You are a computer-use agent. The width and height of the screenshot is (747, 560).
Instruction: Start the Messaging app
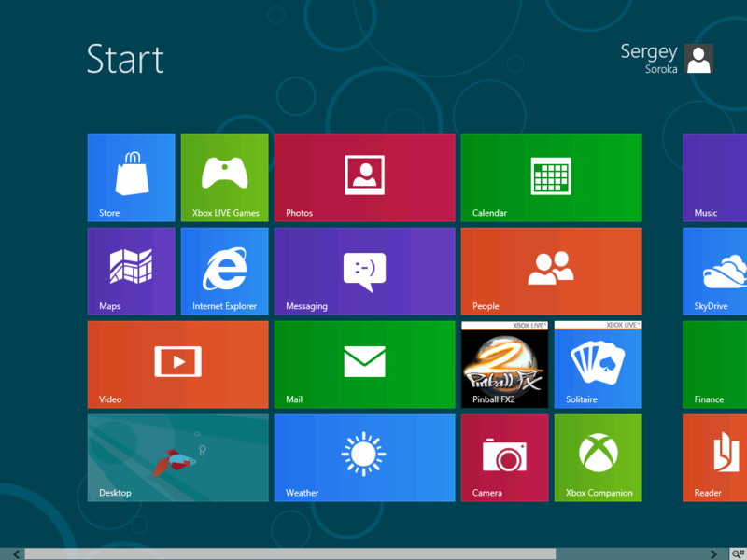point(364,271)
